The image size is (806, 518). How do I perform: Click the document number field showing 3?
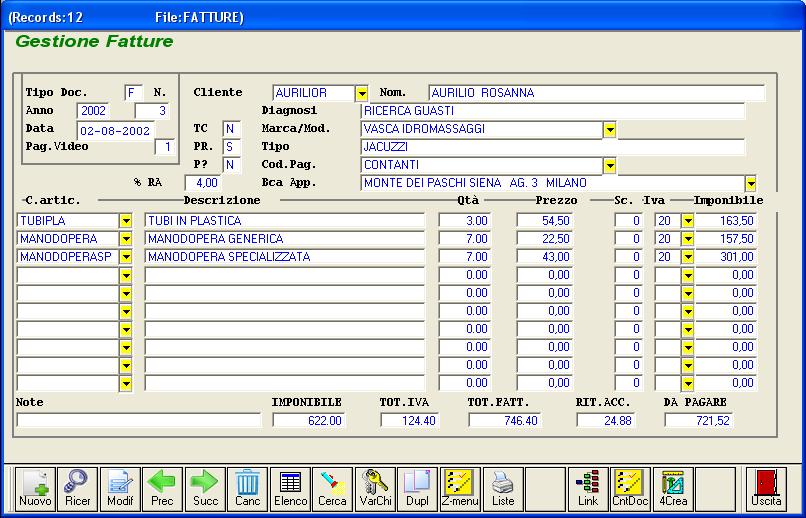pos(152,111)
